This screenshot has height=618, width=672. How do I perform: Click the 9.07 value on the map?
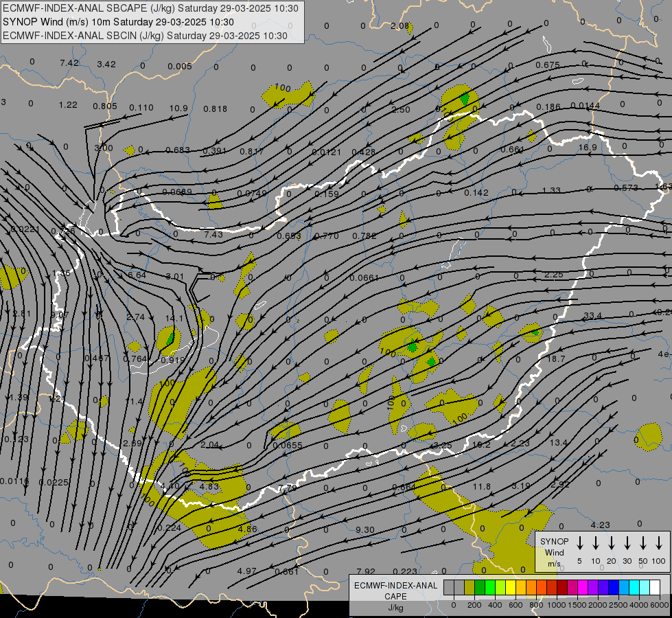(60, 314)
